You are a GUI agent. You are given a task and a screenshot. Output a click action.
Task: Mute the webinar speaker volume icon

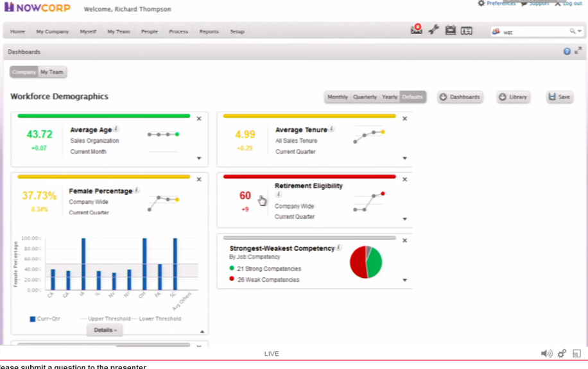click(546, 353)
